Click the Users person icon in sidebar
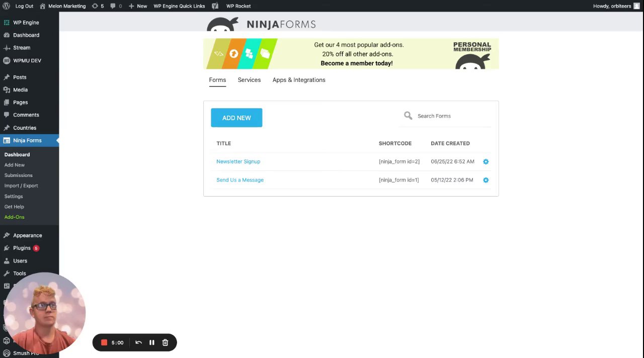 7,261
